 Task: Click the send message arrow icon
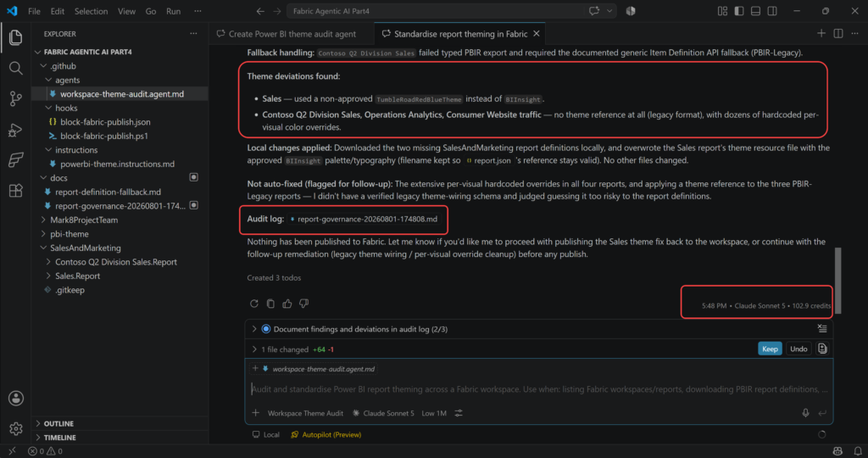coord(822,413)
